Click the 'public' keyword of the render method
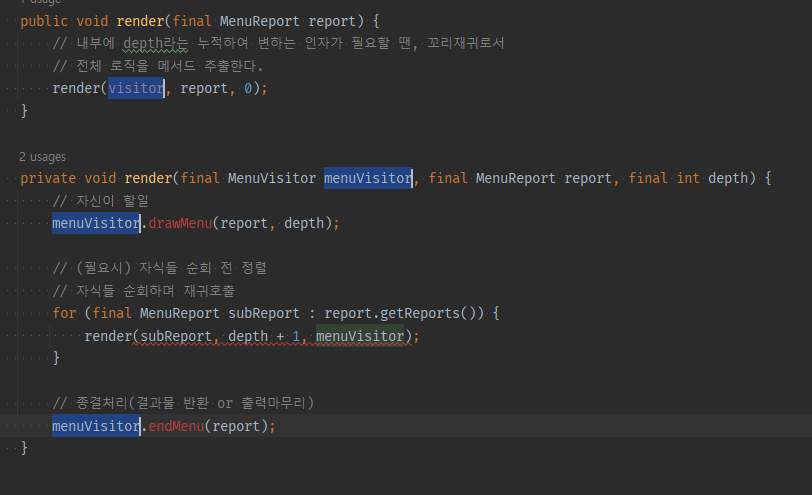 tap(44, 21)
